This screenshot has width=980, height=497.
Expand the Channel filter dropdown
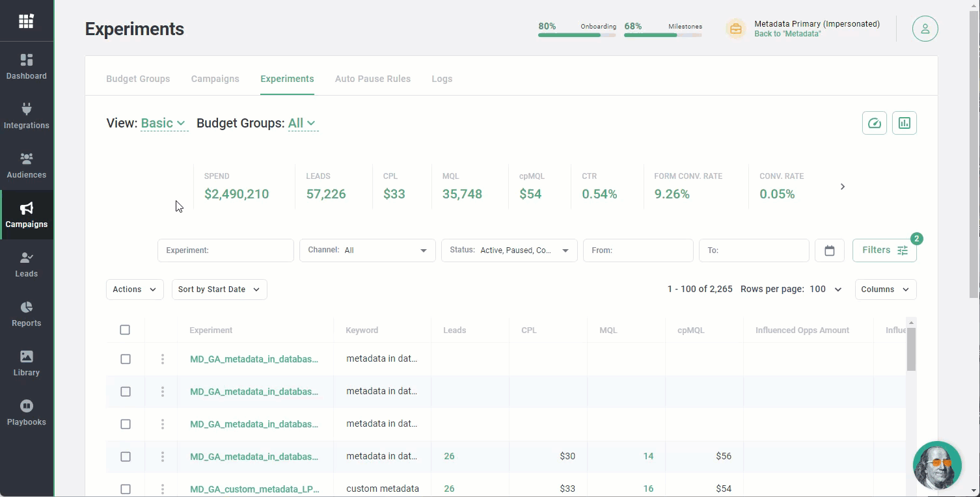[x=367, y=250]
